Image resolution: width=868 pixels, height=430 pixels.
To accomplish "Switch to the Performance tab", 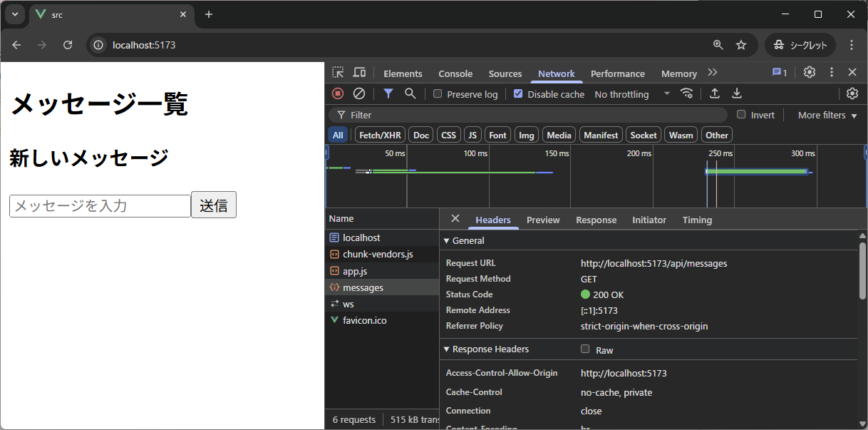I will tap(618, 73).
